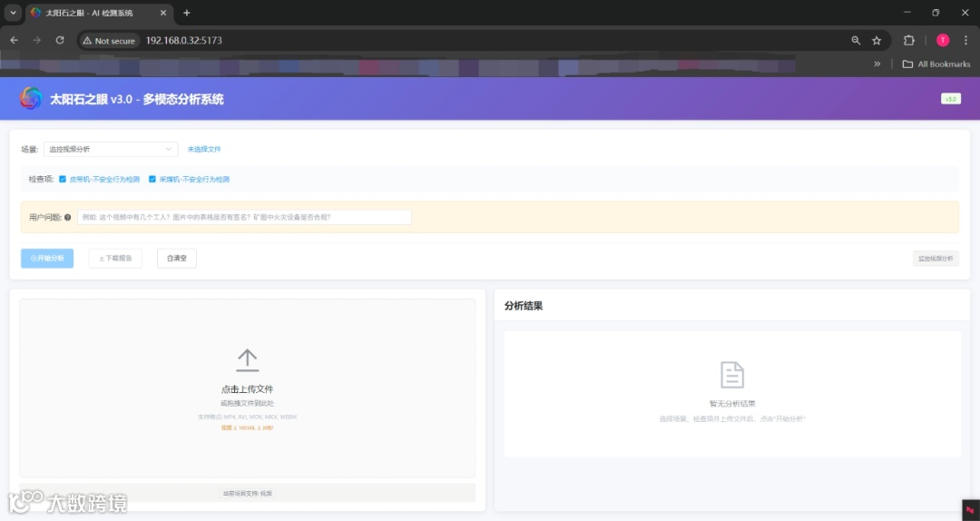Open the tab search dropdown arrow
980x521 pixels.
point(13,13)
